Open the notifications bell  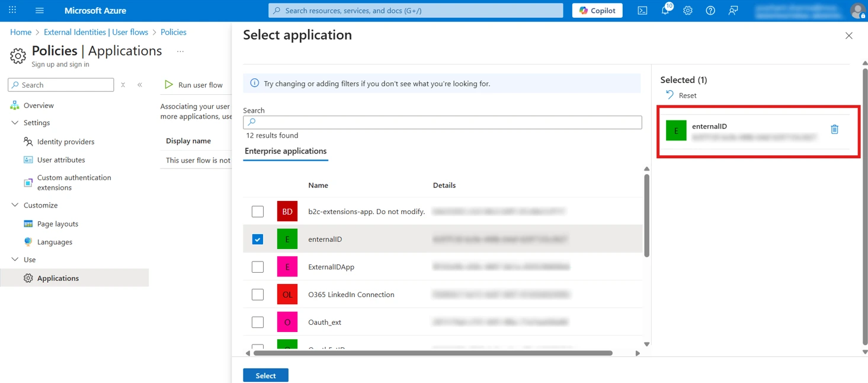click(x=665, y=10)
